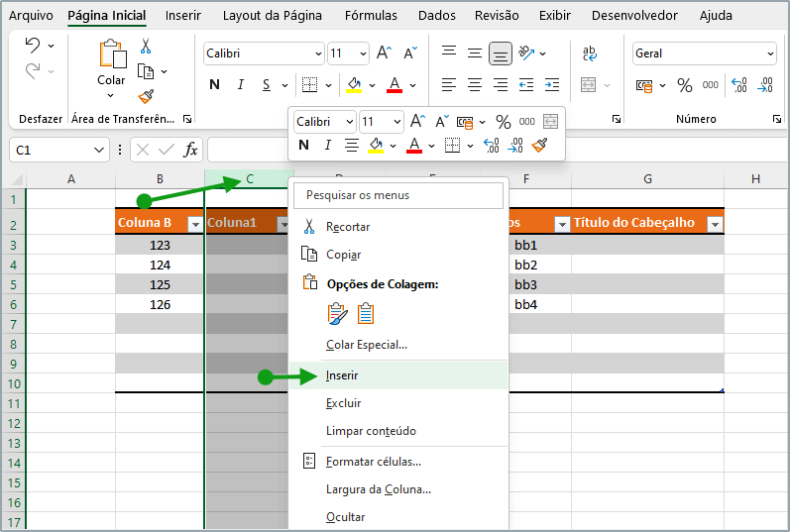Screen dimensions: 790x532
Task: Open the Título do Cabeçalho filter dropdown
Action: click(x=715, y=224)
